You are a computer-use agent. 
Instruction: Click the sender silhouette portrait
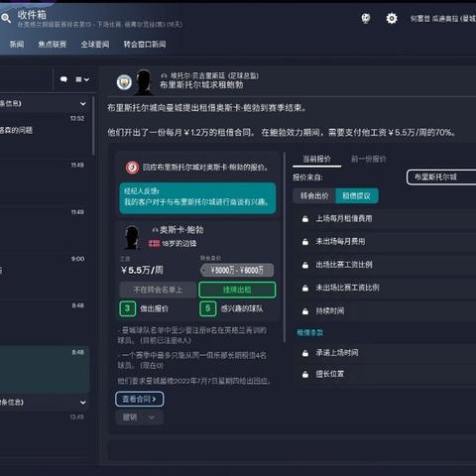(x=144, y=82)
